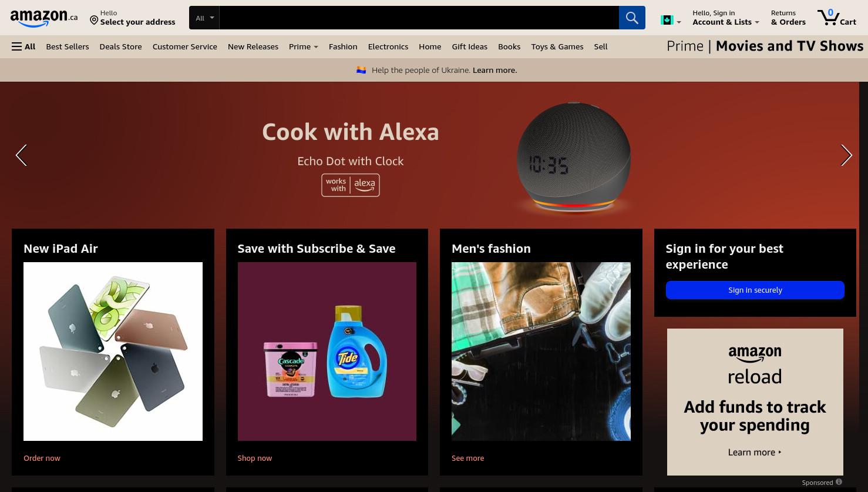Expand Account & Lists dropdown
The width and height of the screenshot is (868, 492).
pos(726,18)
